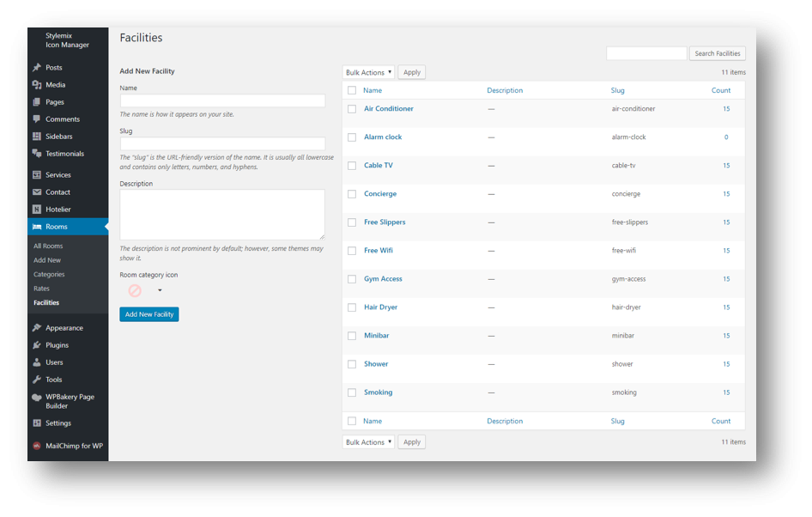Click the Comments speech bubble icon

point(37,119)
